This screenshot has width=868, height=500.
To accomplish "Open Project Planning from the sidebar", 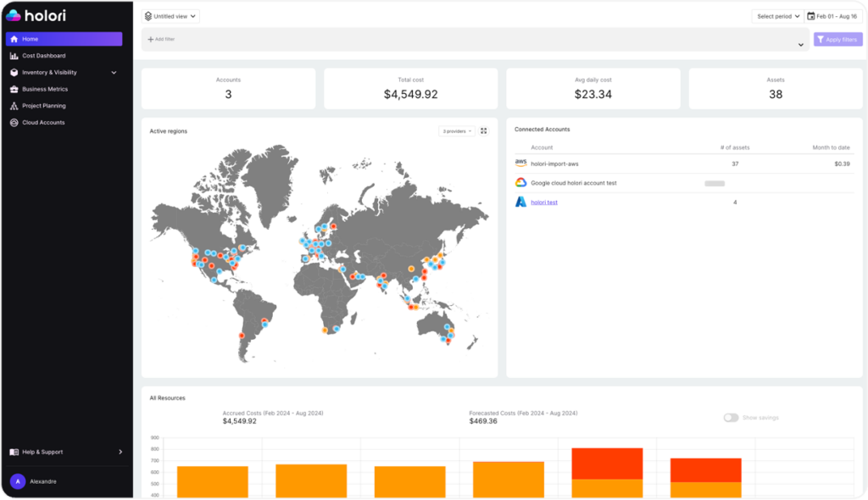I will (16, 105).
